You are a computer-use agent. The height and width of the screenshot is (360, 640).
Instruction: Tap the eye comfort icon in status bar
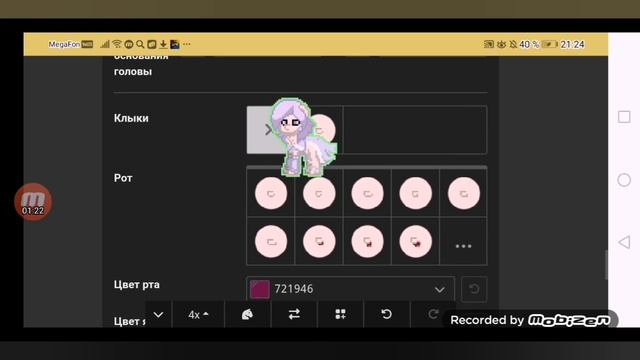coord(501,44)
